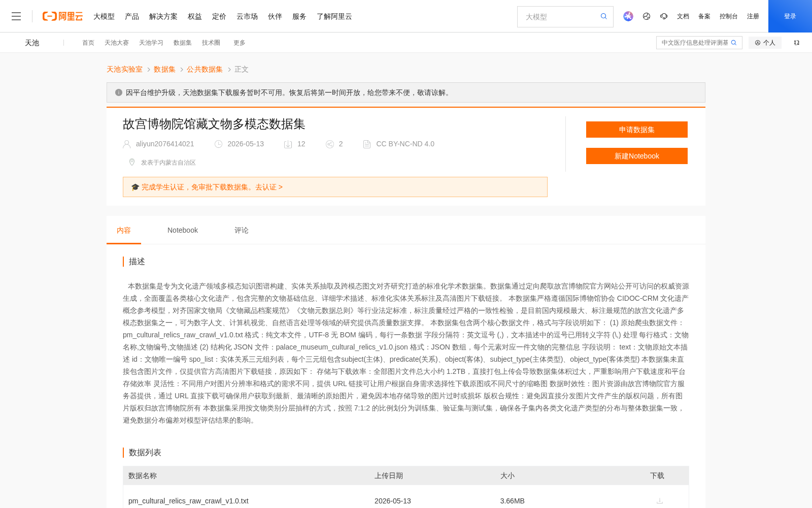Viewport: 812px width, 508px height.
Task: Open the 了解阿里云 menu
Action: [334, 16]
